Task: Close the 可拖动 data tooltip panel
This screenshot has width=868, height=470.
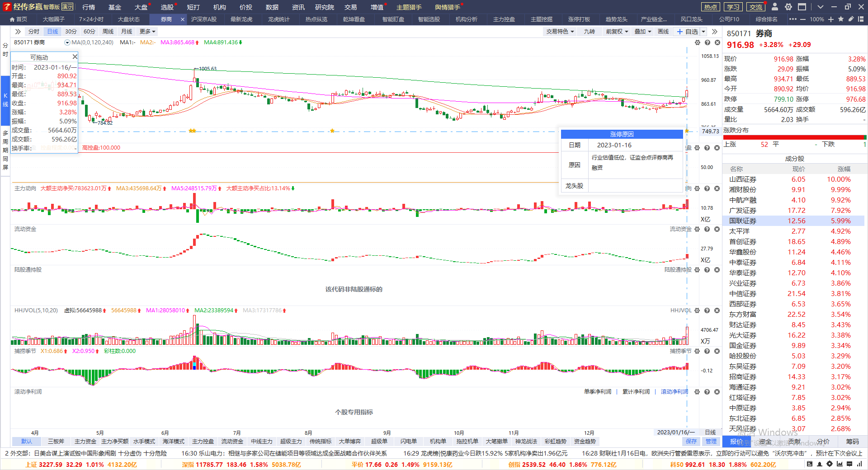Action: pos(75,56)
